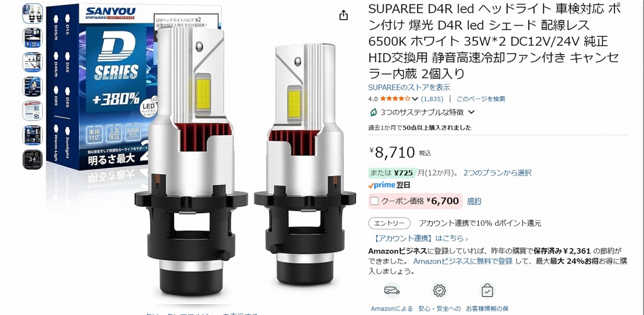Image resolution: width=644 pixels, height=315 pixels.
Task: Expand the sustainable features dropdown arrow
Action: (472, 112)
